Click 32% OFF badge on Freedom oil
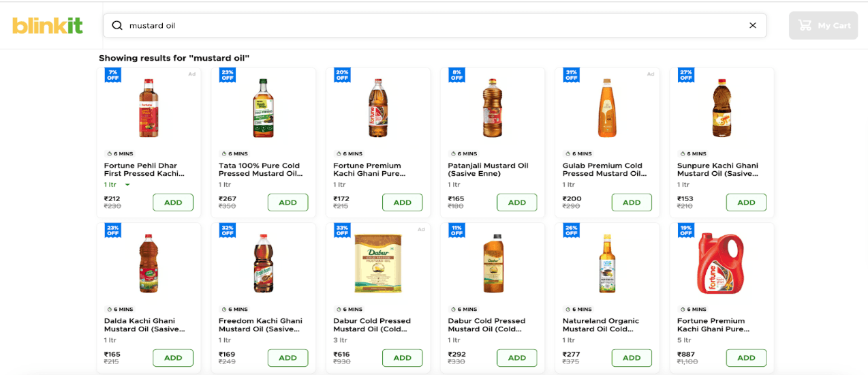This screenshot has height=375, width=868. pos(227,230)
